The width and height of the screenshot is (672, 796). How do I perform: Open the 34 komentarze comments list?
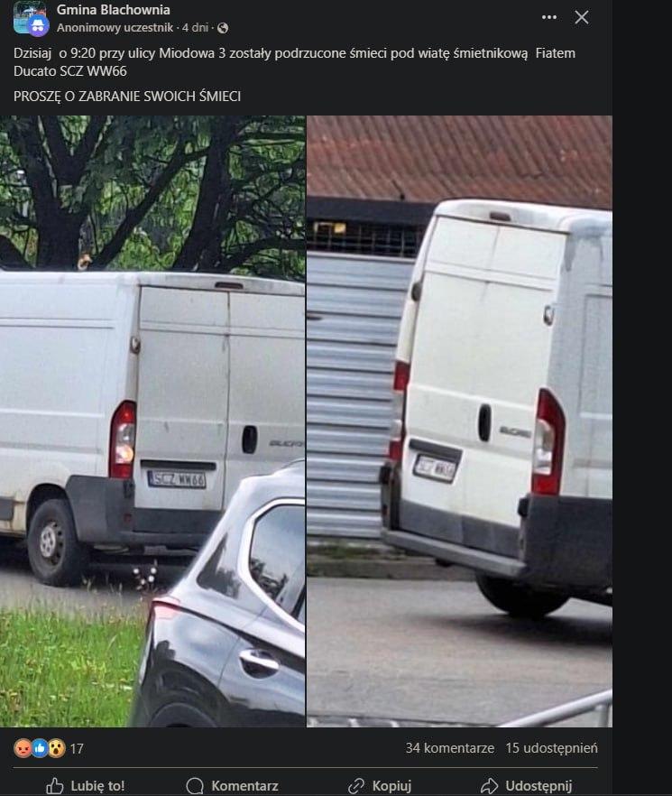(450, 748)
